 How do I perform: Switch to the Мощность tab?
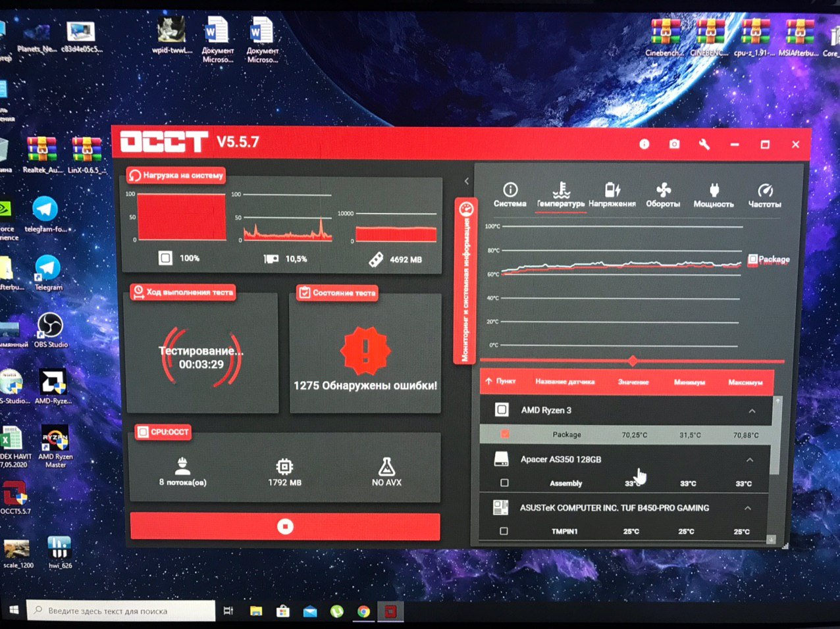714,195
